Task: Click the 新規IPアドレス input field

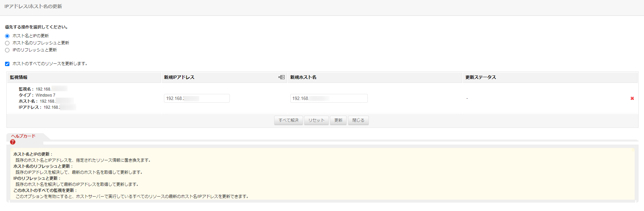Action: pos(197,98)
